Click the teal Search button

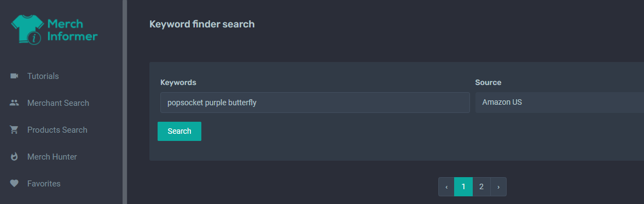(x=179, y=131)
